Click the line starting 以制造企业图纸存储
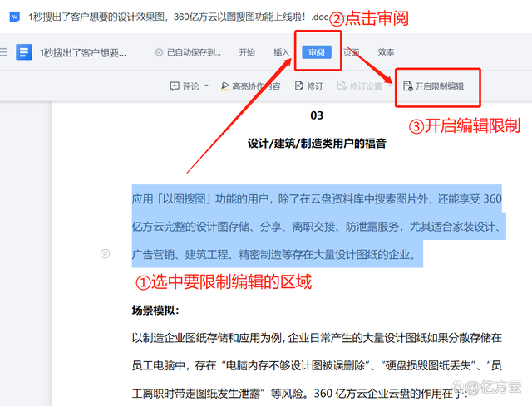The image size is (532, 406). 317,338
